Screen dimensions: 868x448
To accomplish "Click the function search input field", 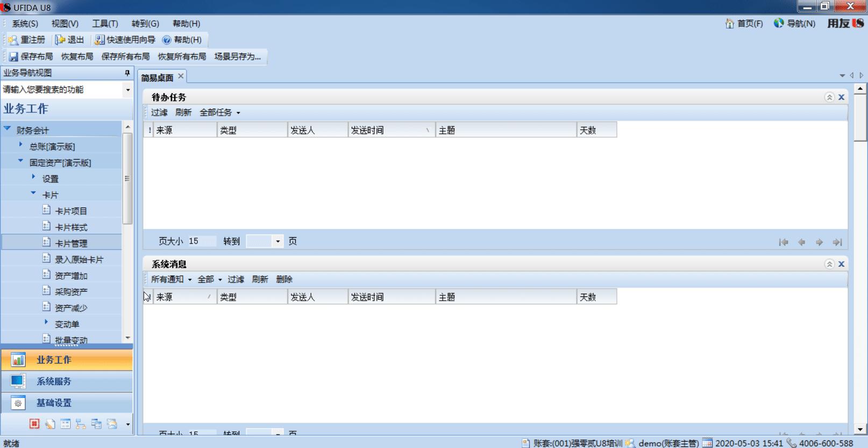I will tap(62, 90).
